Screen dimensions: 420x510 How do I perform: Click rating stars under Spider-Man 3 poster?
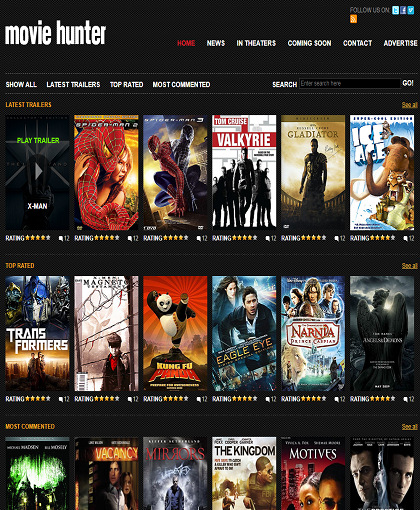(x=176, y=238)
